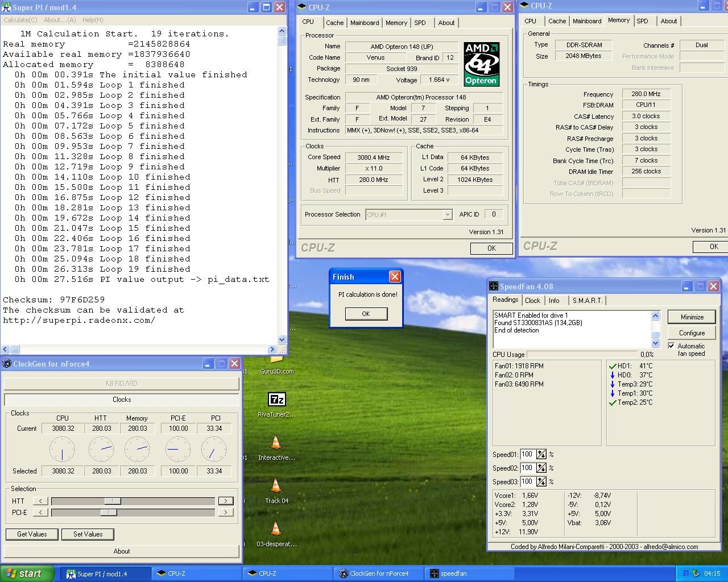Click the ClockGen for nForce4 taskbar button
Screen dimensions: 728x582
pyautogui.click(x=378, y=573)
